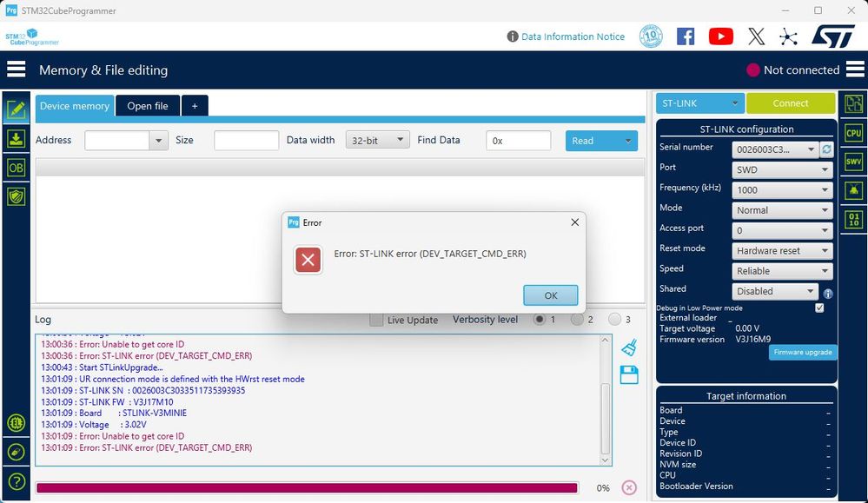This screenshot has width=868, height=503.
Task: Open the Security shield panel icon
Action: [x=16, y=196]
